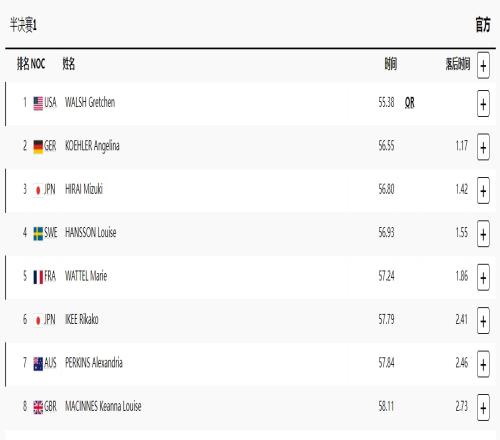Viewport: 500px width, 440px height.
Task: Click the Great Britain flag icon
Action: tap(38, 407)
